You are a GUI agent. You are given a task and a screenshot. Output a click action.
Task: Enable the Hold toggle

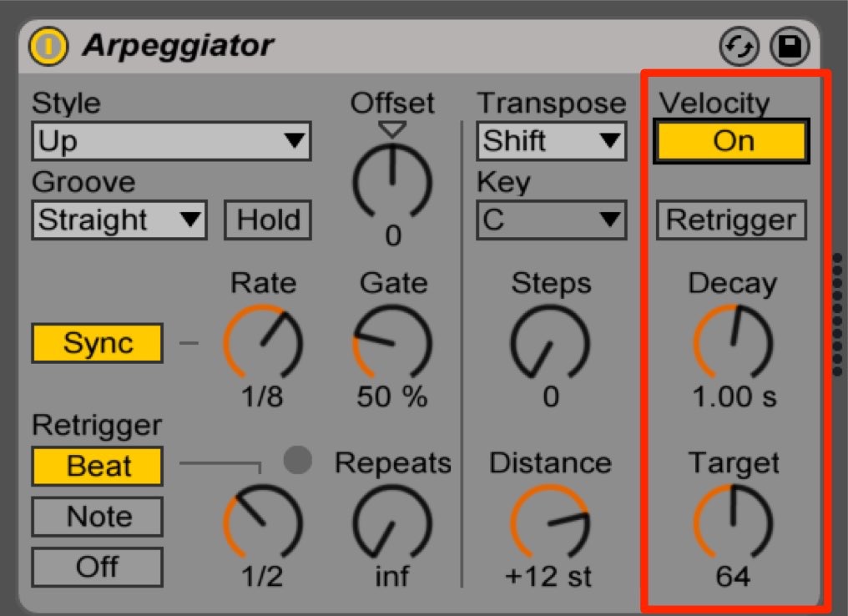(268, 220)
